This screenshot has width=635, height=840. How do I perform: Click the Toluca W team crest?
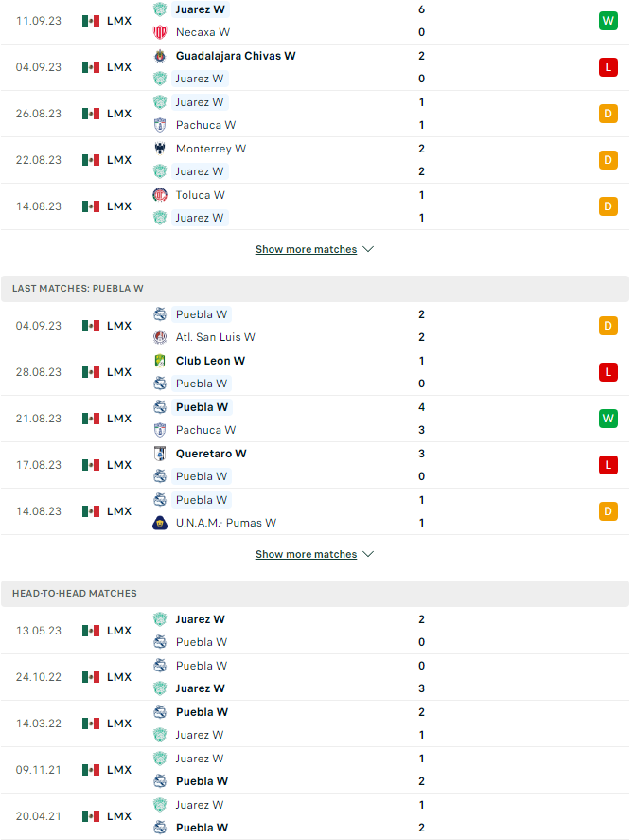click(x=160, y=195)
